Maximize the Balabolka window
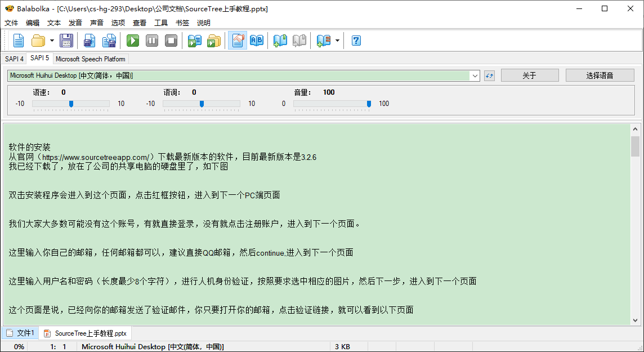Viewport: 644px width, 352px height. [x=605, y=8]
